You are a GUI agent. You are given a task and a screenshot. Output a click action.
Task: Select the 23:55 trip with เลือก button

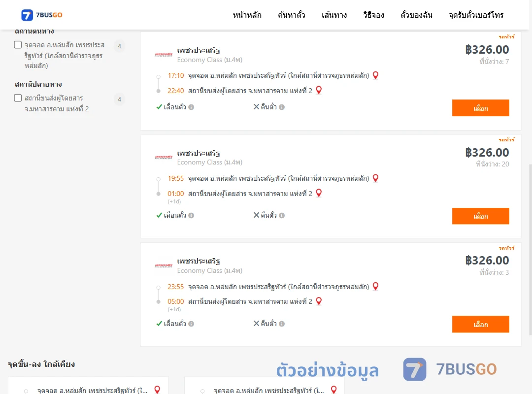pos(480,325)
